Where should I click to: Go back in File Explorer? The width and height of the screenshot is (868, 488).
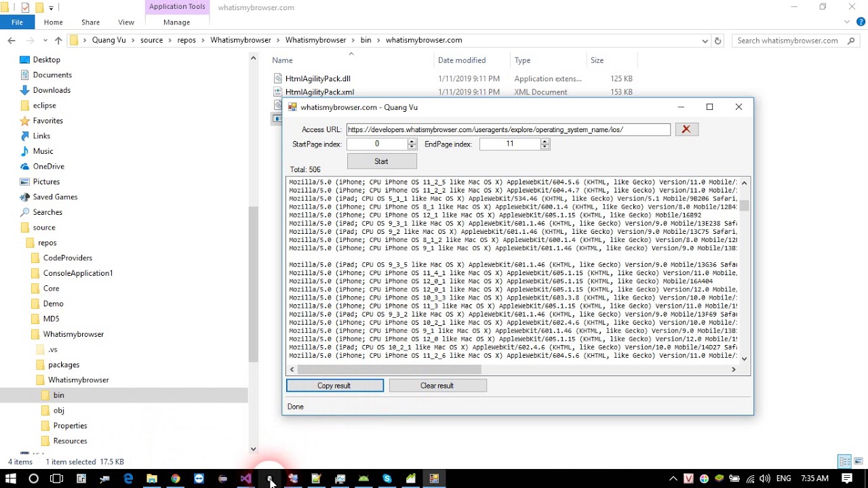(x=12, y=41)
